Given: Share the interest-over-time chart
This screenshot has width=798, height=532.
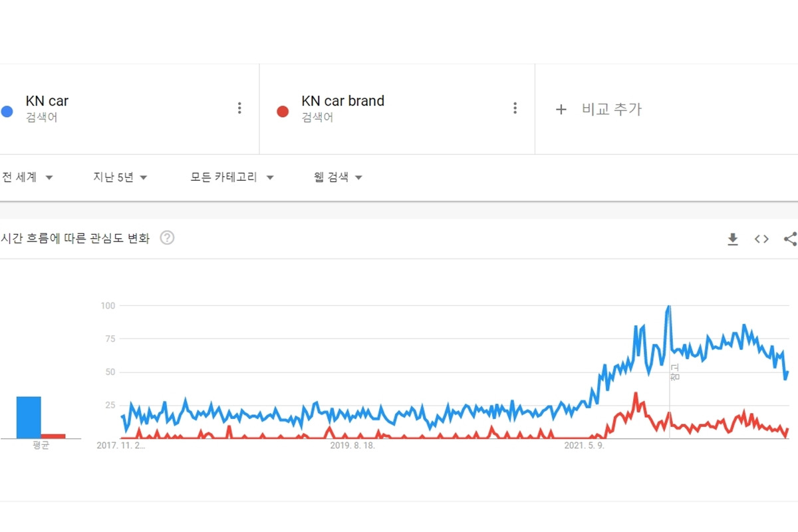Looking at the screenshot, I should click(x=789, y=238).
